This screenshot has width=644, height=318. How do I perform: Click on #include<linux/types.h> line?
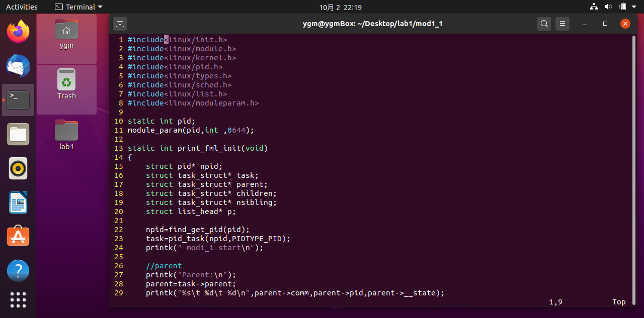(x=180, y=76)
